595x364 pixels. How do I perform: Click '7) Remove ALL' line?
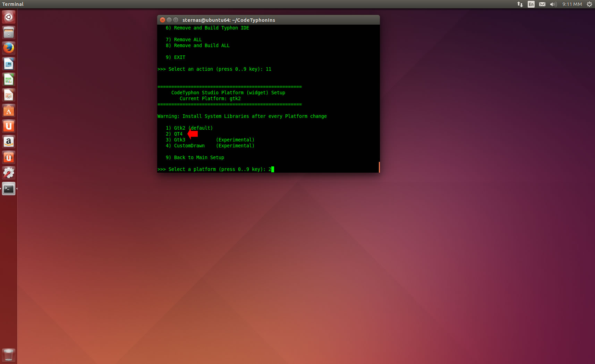[184, 40]
